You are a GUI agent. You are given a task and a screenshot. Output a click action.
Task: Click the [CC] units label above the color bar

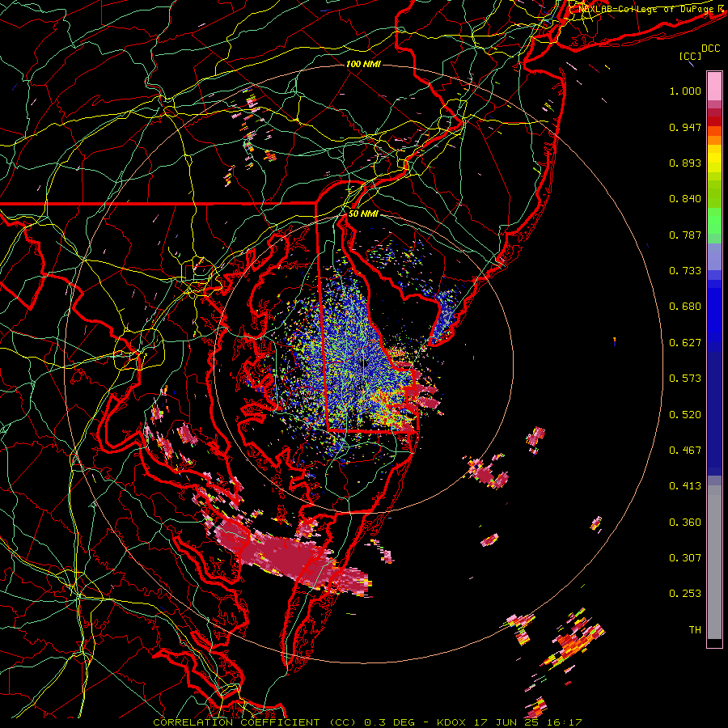coord(690,56)
